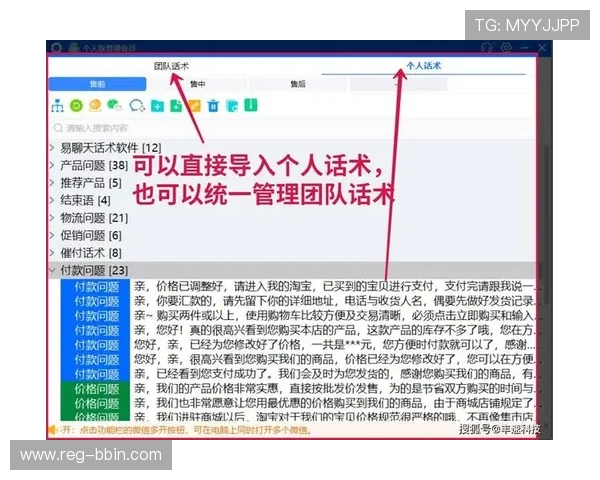600x480 pixels.
Task: Click the file import icon beside trash
Action: [x=232, y=106]
